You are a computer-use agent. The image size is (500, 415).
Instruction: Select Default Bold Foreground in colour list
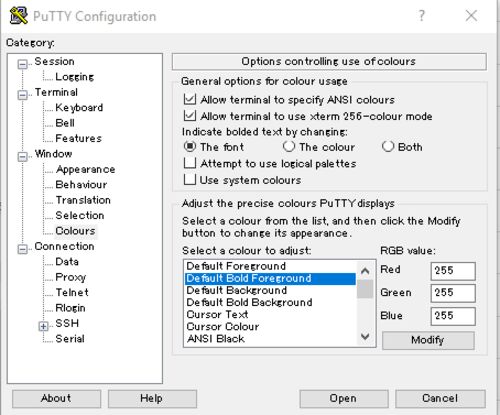click(x=270, y=279)
